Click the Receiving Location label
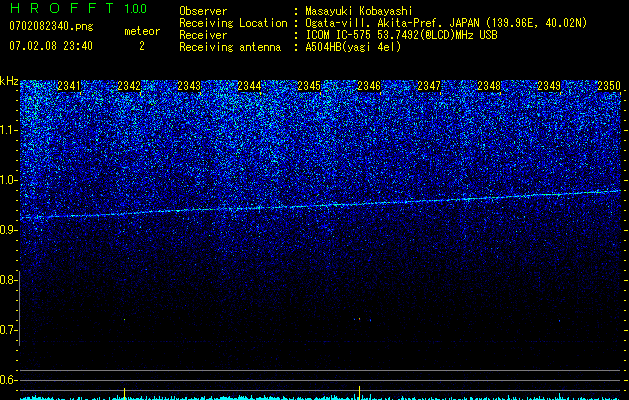Viewport: 629px width, 400px height. [x=233, y=23]
